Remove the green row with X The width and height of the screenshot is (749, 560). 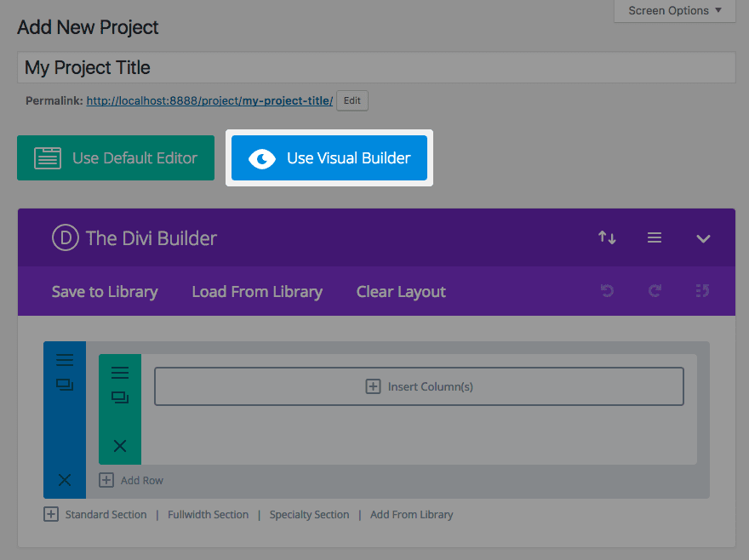pyautogui.click(x=120, y=446)
